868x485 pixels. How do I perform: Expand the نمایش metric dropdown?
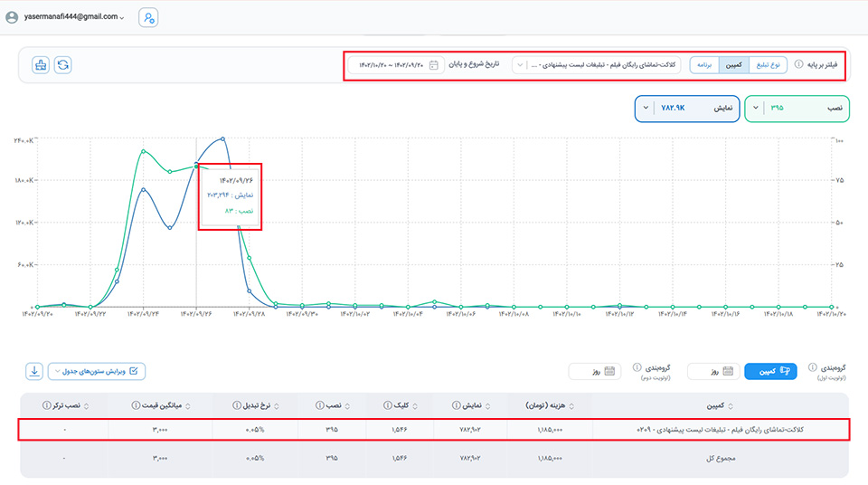[646, 109]
